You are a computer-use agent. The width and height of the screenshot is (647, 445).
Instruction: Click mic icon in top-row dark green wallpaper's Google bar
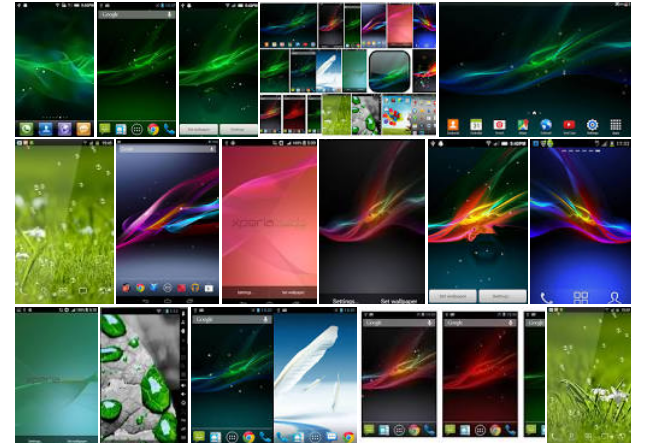169,14
